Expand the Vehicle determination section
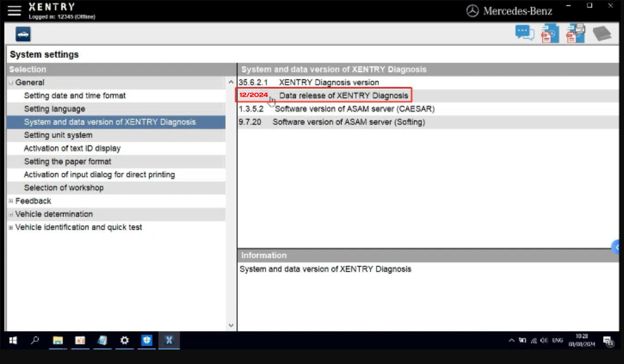This screenshot has height=364, width=624. point(11,214)
